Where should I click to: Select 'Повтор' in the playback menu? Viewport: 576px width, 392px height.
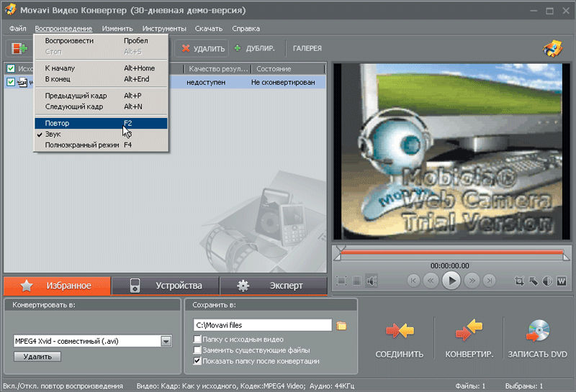pos(58,124)
